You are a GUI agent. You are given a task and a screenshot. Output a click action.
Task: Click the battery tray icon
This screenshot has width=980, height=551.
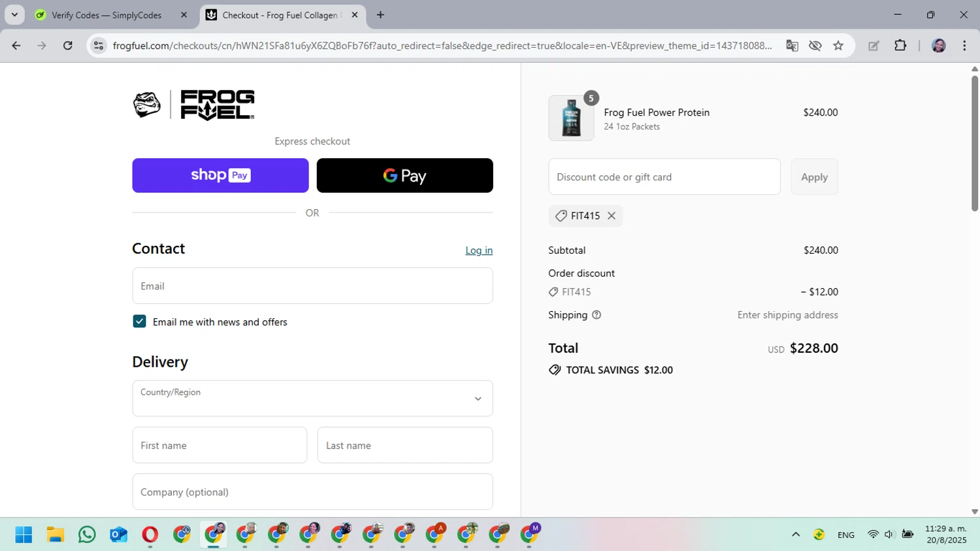pyautogui.click(x=907, y=535)
